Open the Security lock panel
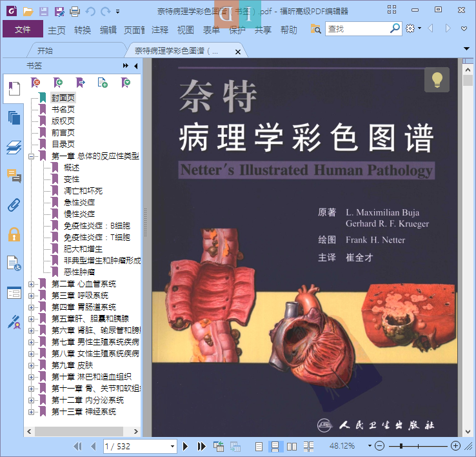Viewport: 476px width, 457px height. (14, 234)
